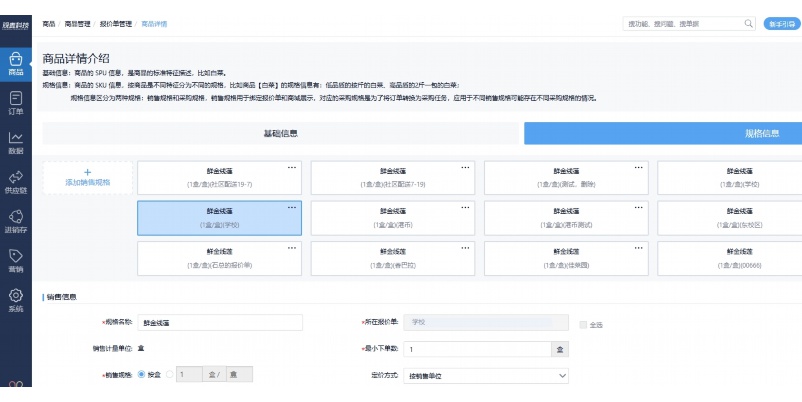Open more options on 春巴拉 card
The image size is (802, 402).
(465, 248)
